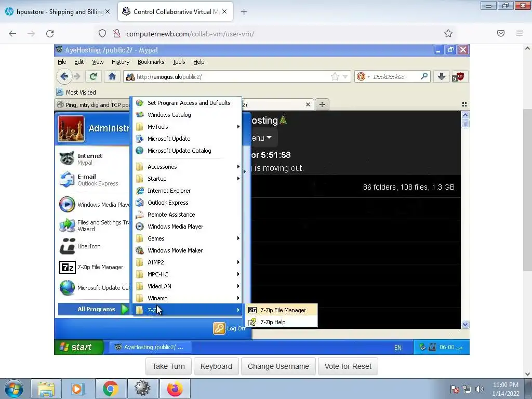The height and width of the screenshot is (399, 532).
Task: Click AyeHosting taskbar button in XP
Action: coord(150,347)
